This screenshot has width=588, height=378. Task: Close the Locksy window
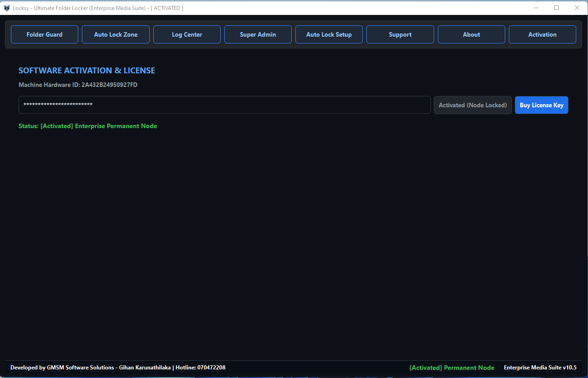(x=577, y=8)
